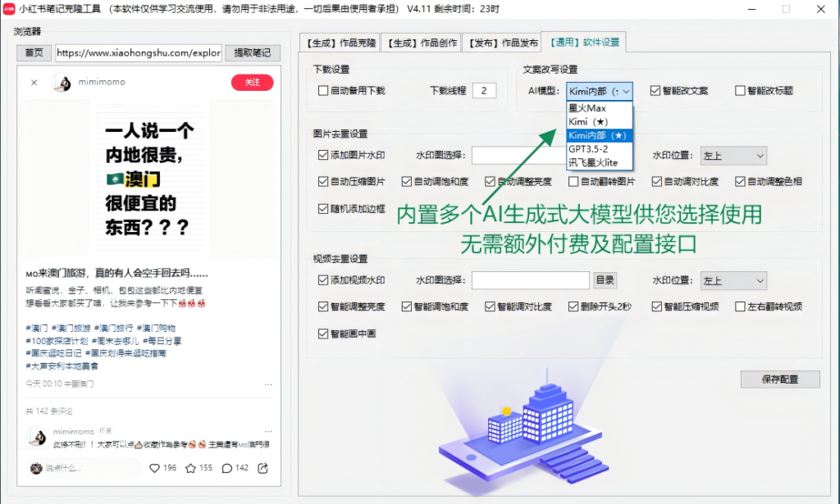Click the 提取笔记 button

click(252, 53)
